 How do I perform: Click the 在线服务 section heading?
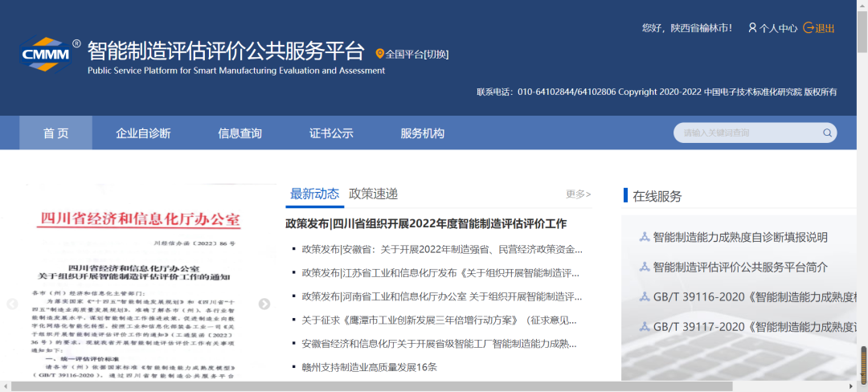657,196
